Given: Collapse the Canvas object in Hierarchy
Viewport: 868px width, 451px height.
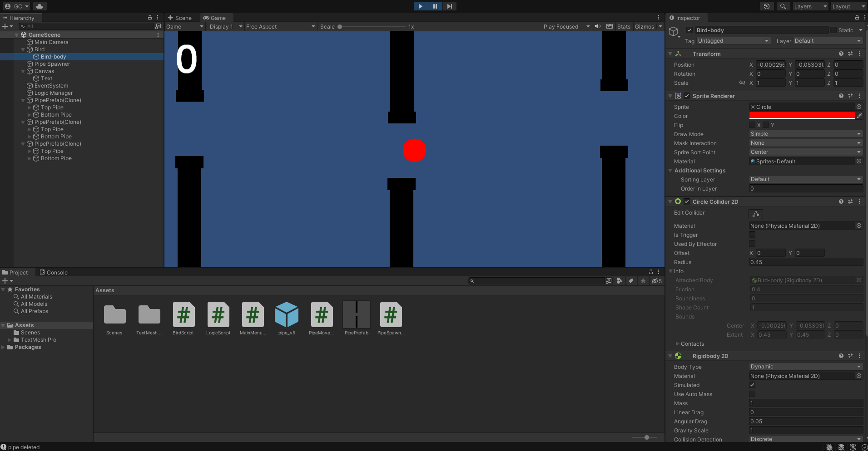Looking at the screenshot, I should click(23, 71).
